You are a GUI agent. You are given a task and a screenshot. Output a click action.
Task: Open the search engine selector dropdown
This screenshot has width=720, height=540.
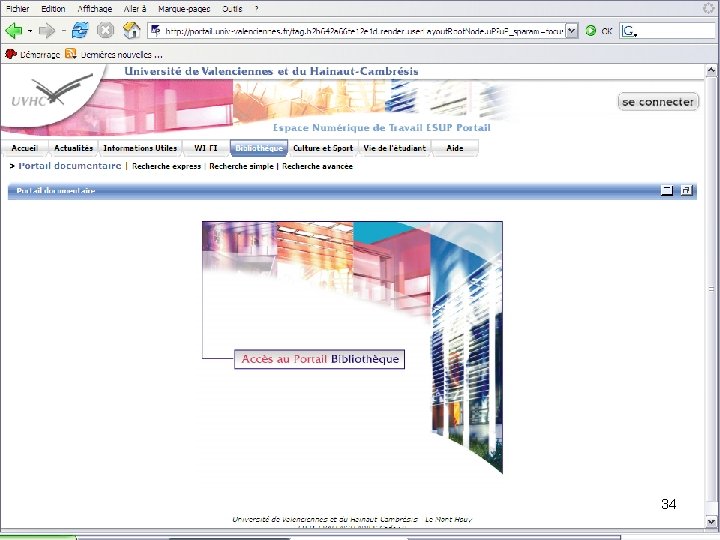[x=630, y=31]
